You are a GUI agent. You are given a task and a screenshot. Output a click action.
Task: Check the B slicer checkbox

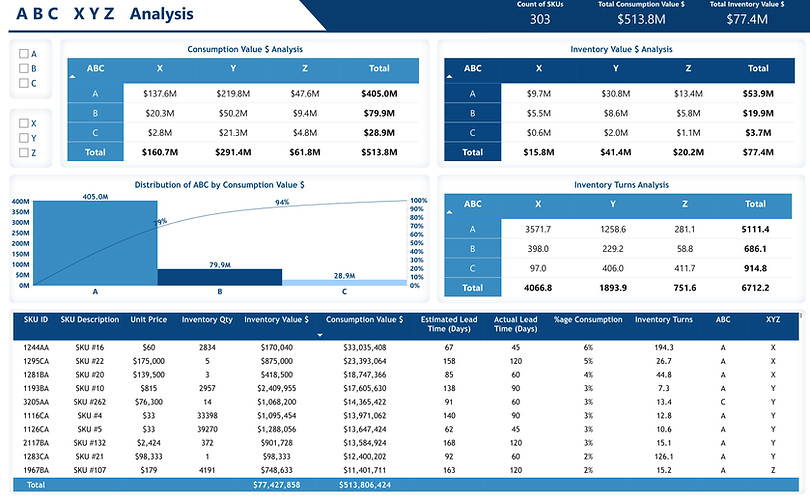(23, 68)
